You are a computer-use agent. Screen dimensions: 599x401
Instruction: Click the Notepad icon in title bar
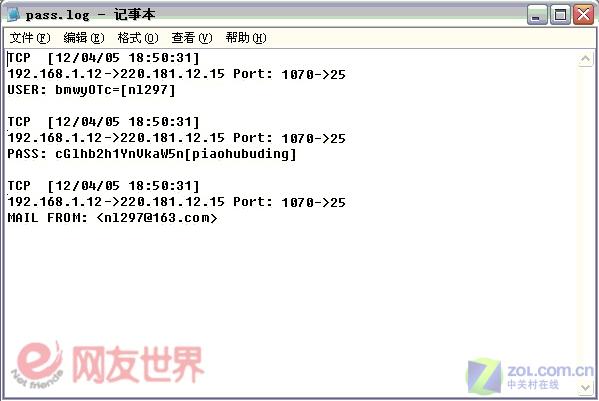pos(14,14)
